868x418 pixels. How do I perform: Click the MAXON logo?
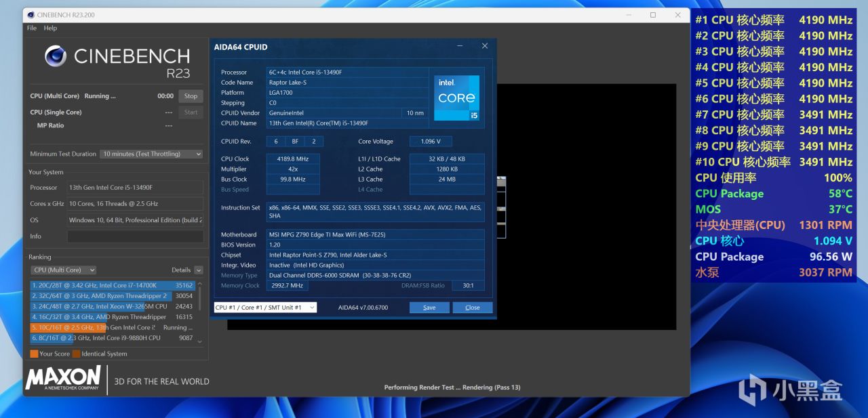[x=63, y=379]
